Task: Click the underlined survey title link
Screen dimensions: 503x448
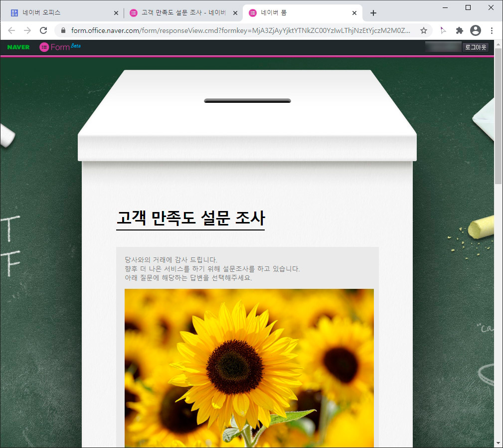Action: pyautogui.click(x=191, y=218)
